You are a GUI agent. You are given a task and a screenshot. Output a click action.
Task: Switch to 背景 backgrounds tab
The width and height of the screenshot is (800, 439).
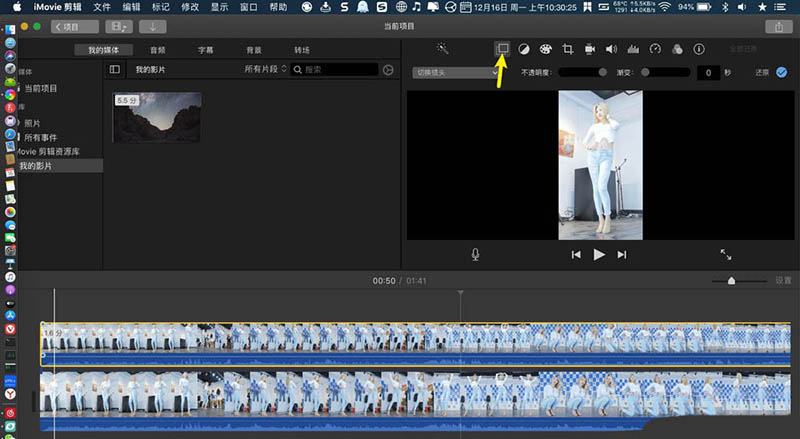point(254,50)
